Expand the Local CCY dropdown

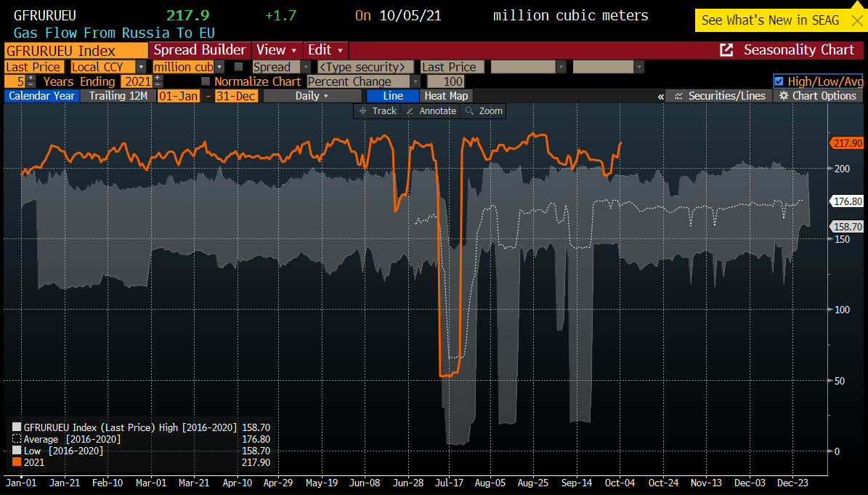point(140,67)
